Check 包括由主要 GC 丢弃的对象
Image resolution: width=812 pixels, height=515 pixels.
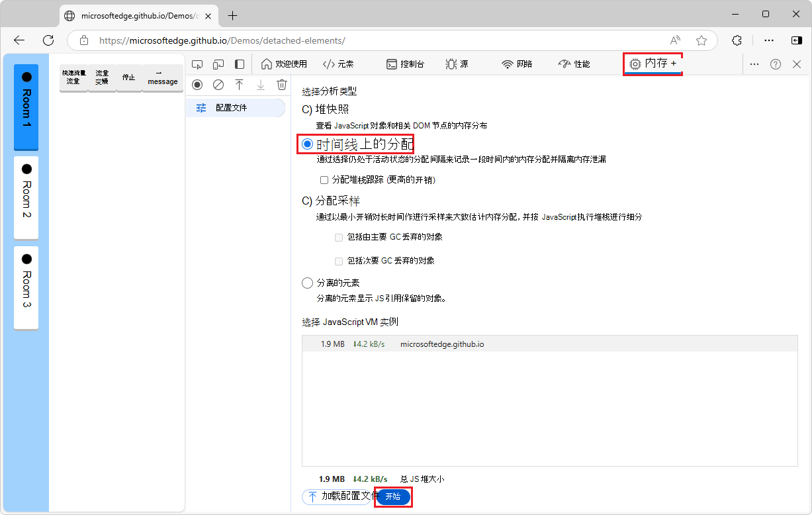(x=339, y=238)
